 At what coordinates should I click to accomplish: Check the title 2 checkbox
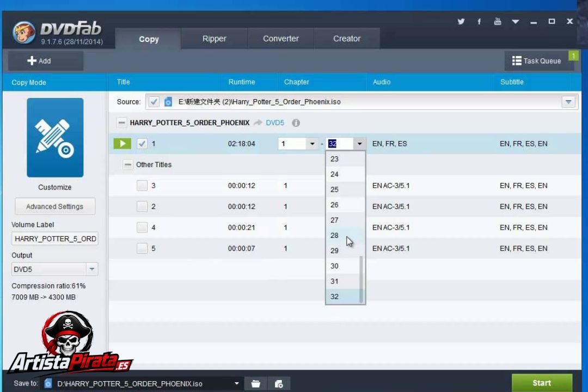coord(142,206)
